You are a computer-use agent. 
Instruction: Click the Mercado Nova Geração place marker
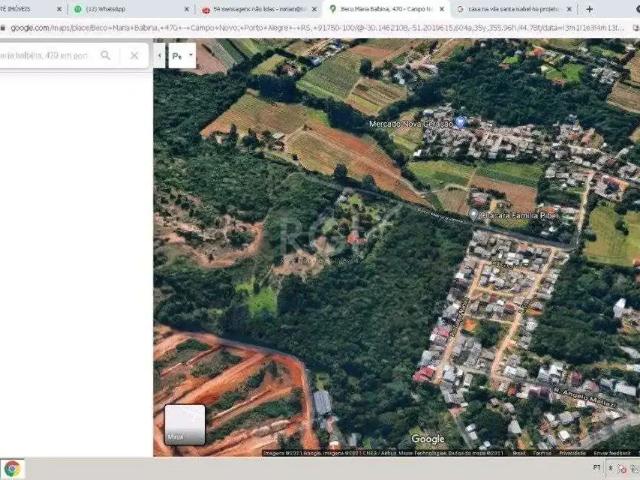(460, 122)
